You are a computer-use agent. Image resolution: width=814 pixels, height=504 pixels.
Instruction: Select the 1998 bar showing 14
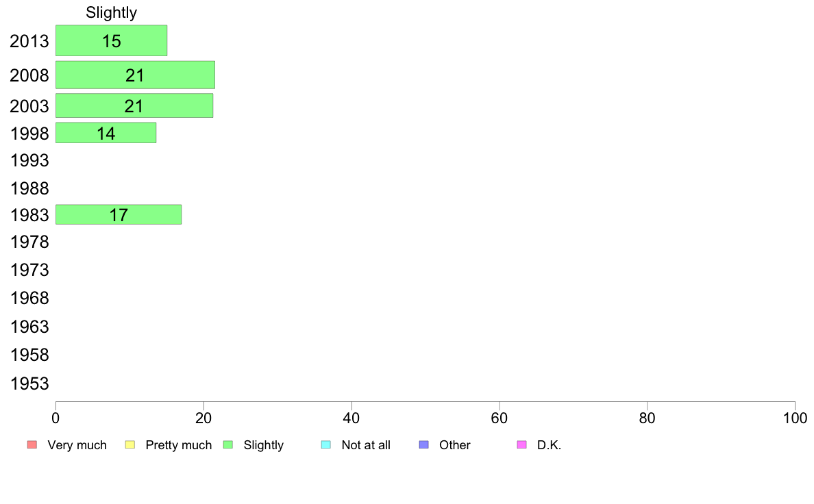[106, 133]
